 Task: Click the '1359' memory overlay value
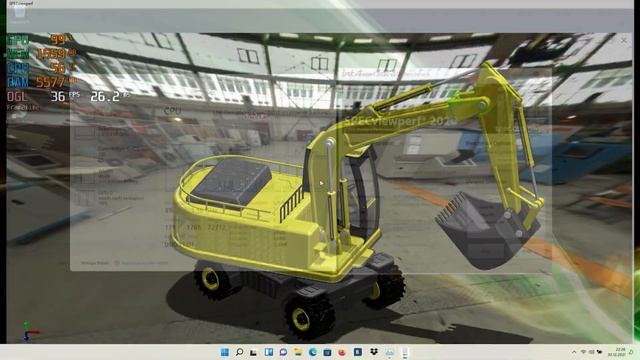click(51, 53)
